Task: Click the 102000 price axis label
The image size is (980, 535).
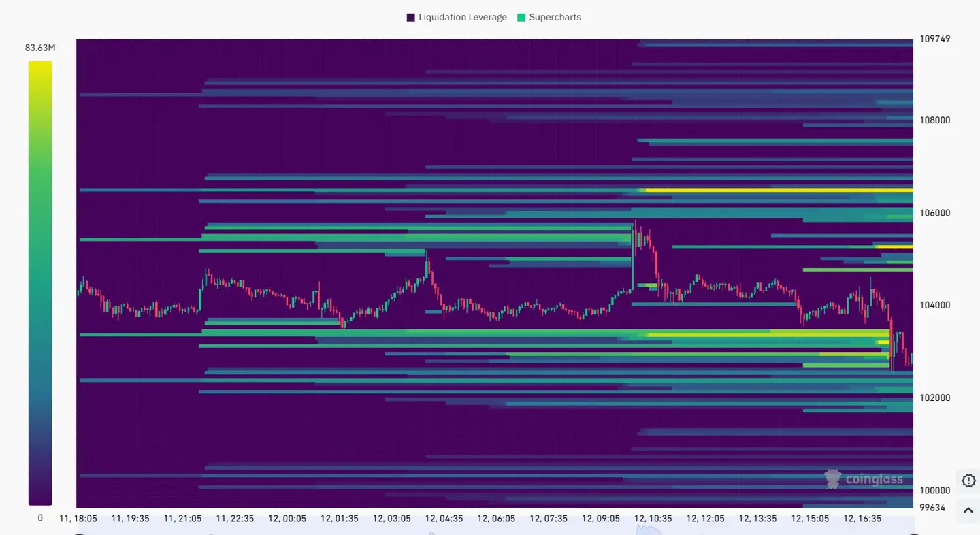Action: (x=935, y=398)
